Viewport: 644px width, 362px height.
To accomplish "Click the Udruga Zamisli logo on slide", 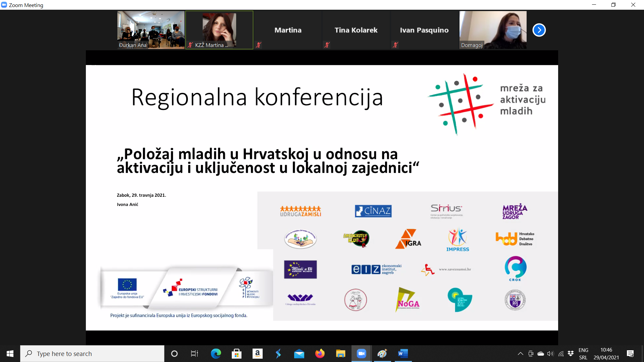I will pos(301,211).
